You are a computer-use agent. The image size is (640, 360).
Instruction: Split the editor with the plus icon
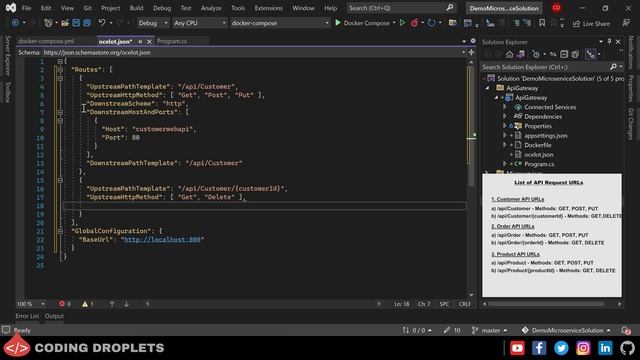[x=471, y=53]
